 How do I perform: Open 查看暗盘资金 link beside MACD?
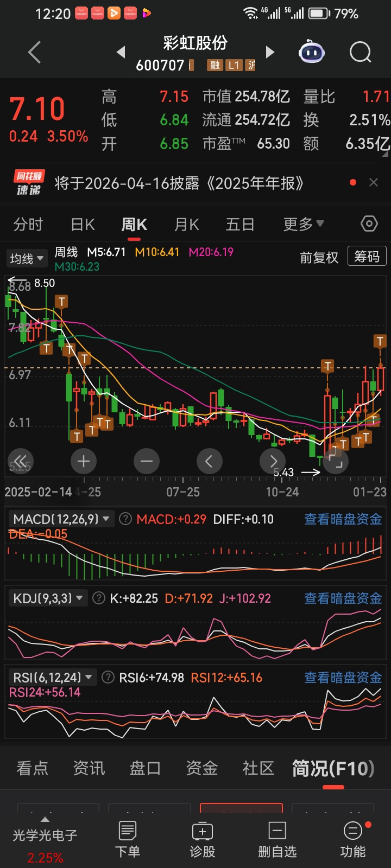click(x=343, y=519)
